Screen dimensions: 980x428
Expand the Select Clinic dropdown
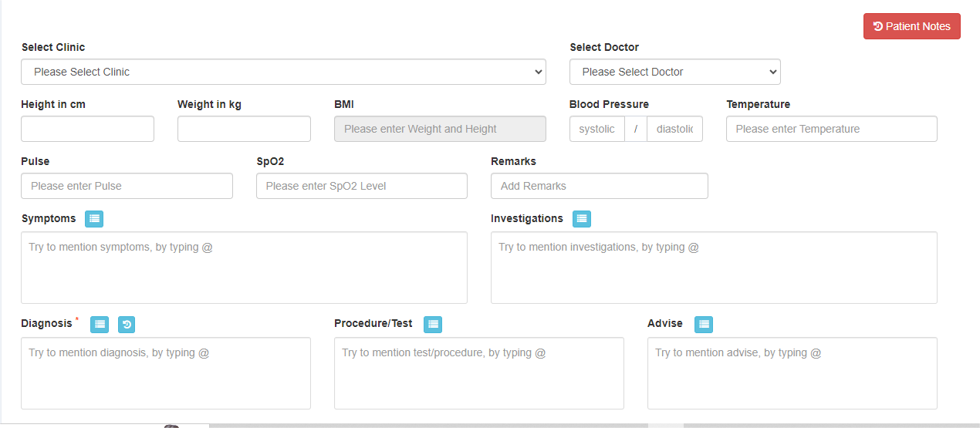283,72
